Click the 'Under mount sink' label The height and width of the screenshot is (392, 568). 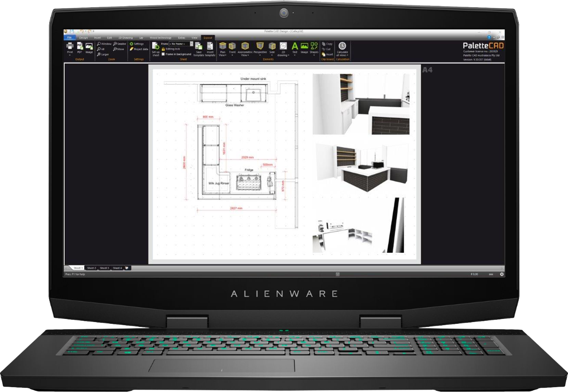point(253,79)
